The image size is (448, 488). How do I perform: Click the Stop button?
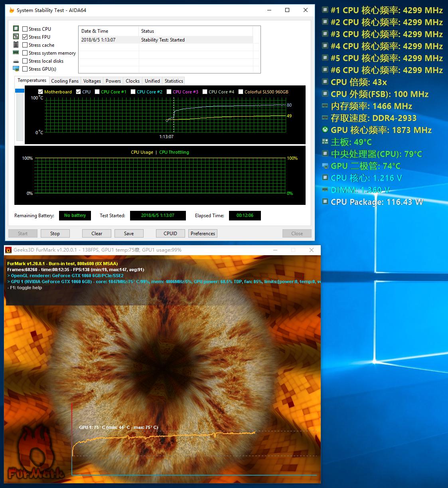pyautogui.click(x=55, y=234)
